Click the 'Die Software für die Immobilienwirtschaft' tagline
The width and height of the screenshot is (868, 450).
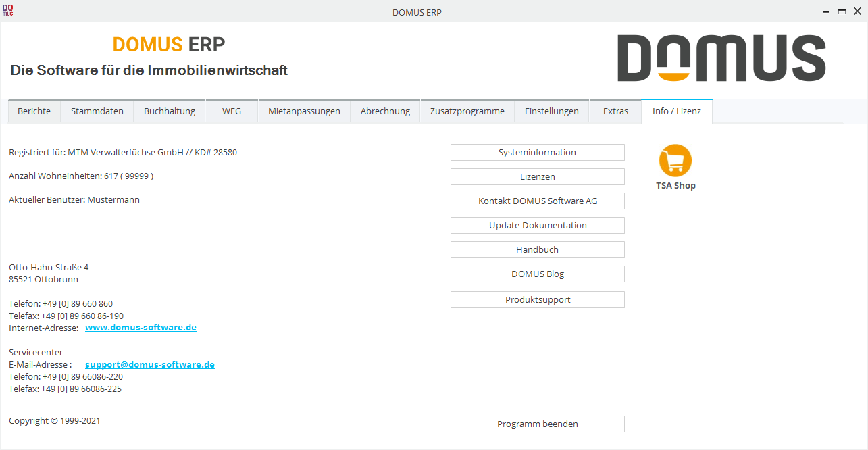[x=149, y=70]
